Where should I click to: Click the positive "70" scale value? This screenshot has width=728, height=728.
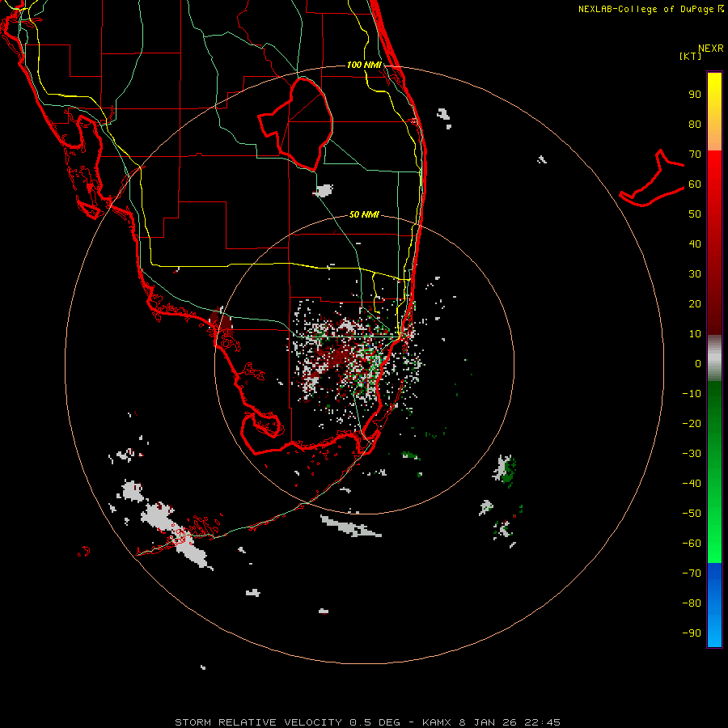pyautogui.click(x=695, y=154)
